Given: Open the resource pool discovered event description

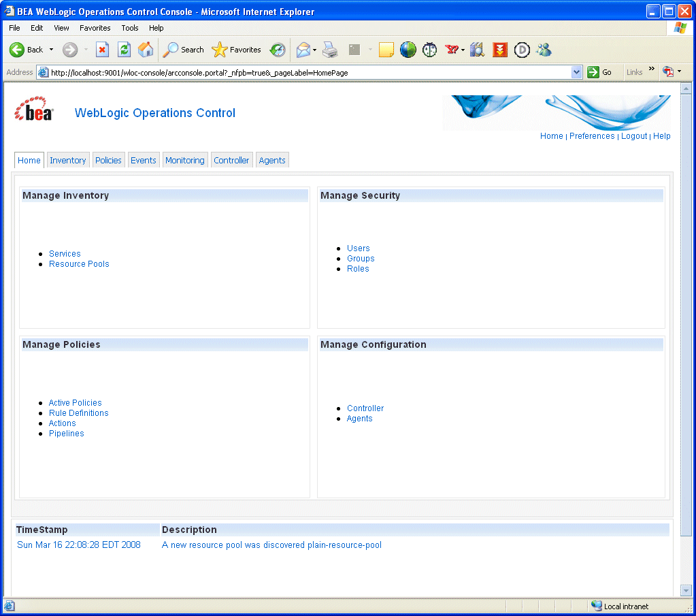Looking at the screenshot, I should pyautogui.click(x=271, y=545).
